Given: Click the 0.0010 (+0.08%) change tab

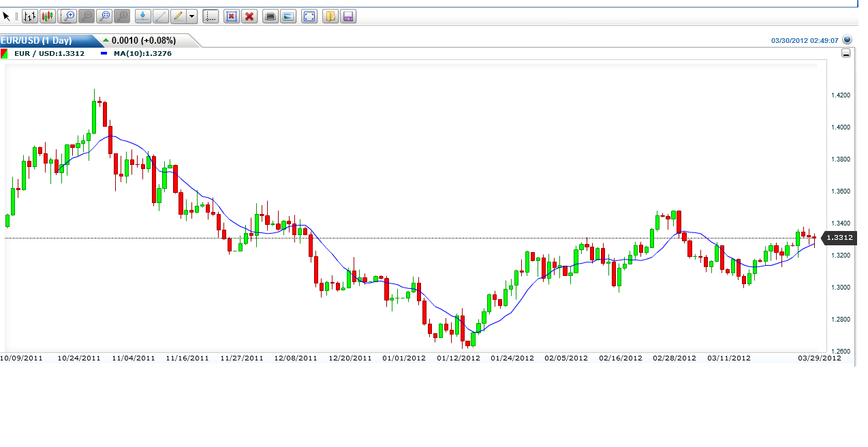Looking at the screenshot, I should [144, 40].
